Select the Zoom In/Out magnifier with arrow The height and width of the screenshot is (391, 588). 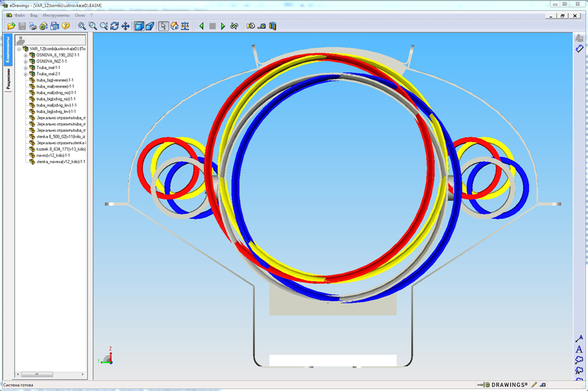[x=103, y=26]
